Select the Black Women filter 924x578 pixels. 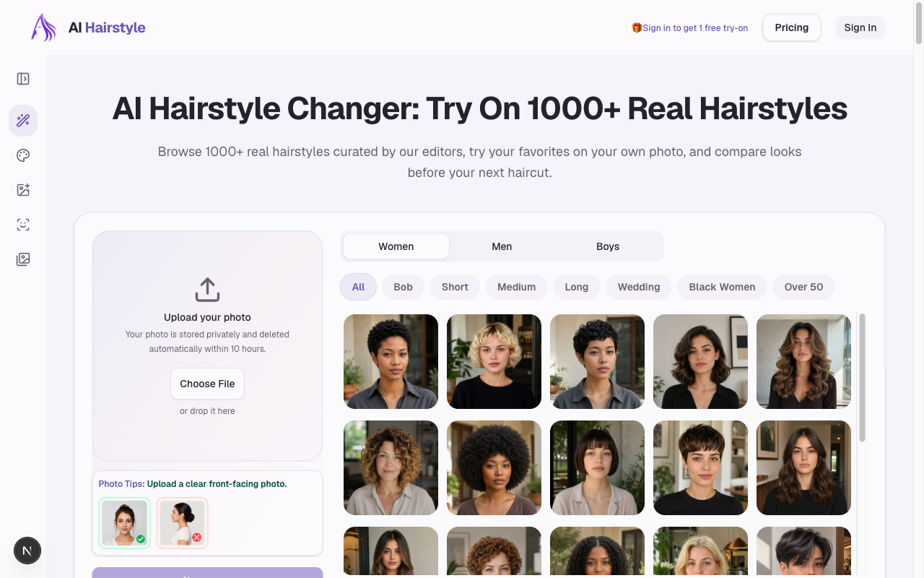722,287
